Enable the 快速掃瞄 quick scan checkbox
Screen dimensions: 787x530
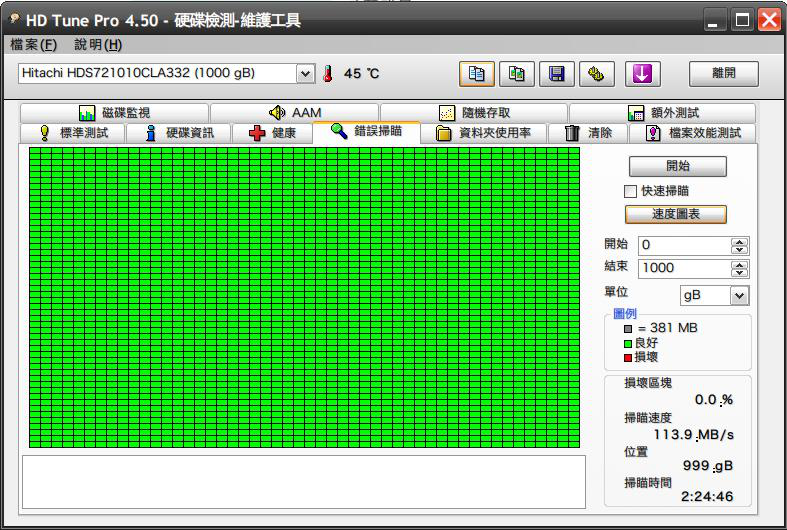[630, 191]
